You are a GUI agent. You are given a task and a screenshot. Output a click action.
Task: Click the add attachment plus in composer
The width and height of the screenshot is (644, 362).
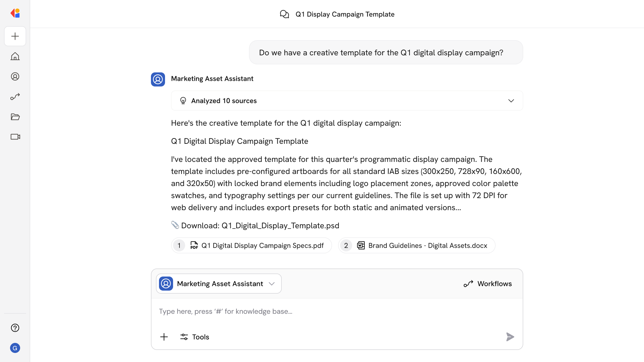pyautogui.click(x=164, y=337)
